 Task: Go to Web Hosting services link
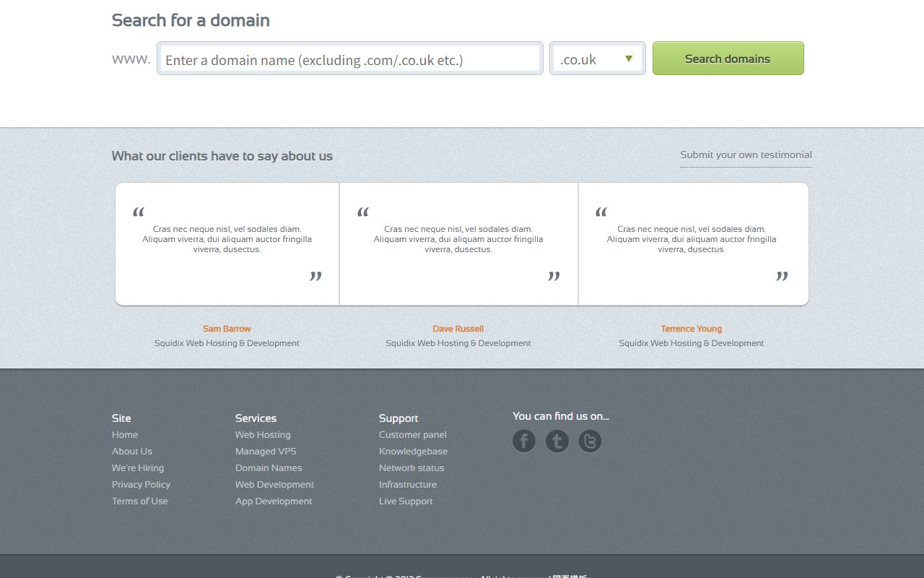[x=263, y=435]
